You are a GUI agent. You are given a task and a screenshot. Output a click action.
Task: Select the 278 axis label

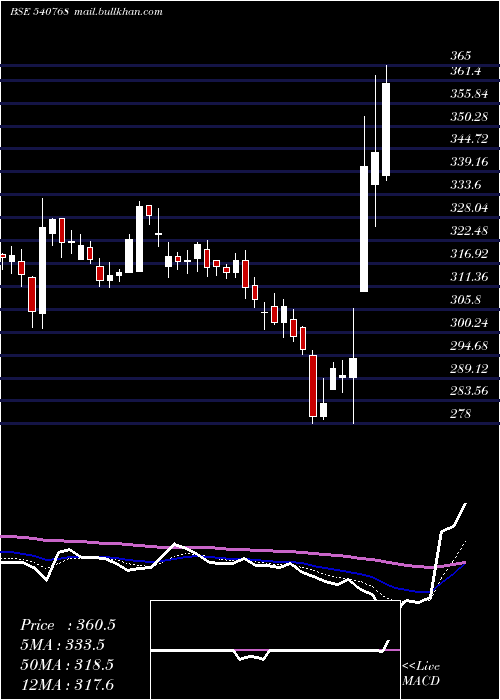coord(461,414)
